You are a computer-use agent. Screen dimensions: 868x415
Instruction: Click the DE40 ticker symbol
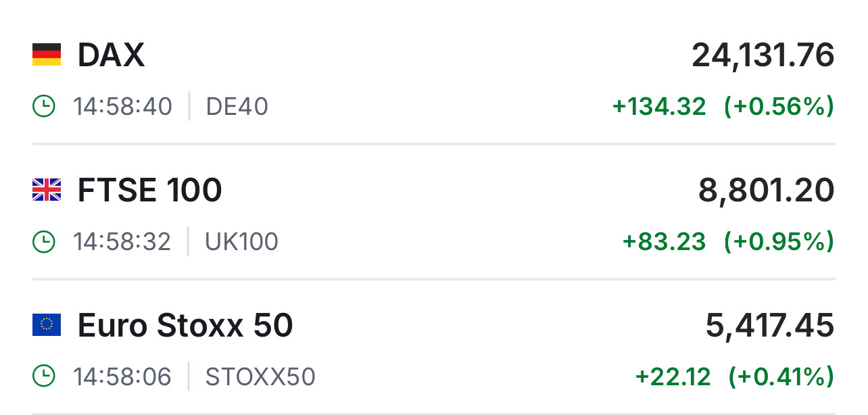pos(237,107)
